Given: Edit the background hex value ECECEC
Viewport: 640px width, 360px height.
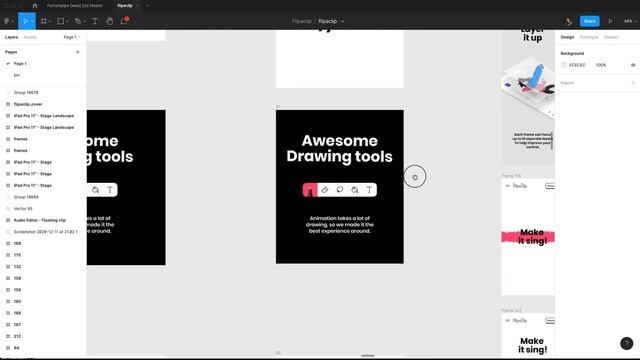Looking at the screenshot, I should click(577, 65).
